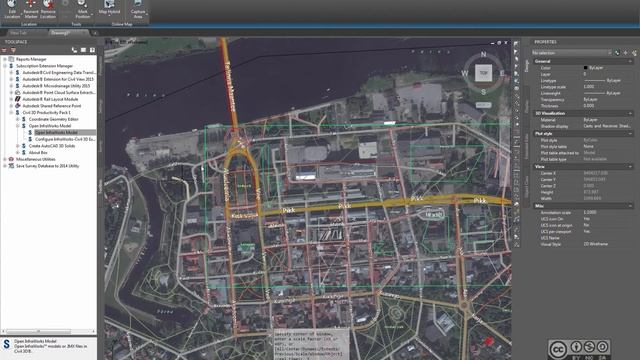Click the E compass letter on the ViewCube
The image size is (640, 360).
click(502, 73)
